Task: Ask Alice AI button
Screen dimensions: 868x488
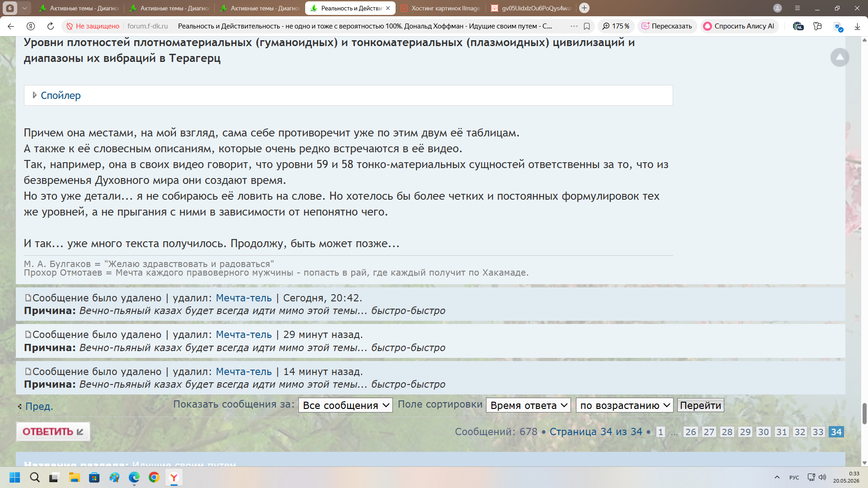Action: 739,26
